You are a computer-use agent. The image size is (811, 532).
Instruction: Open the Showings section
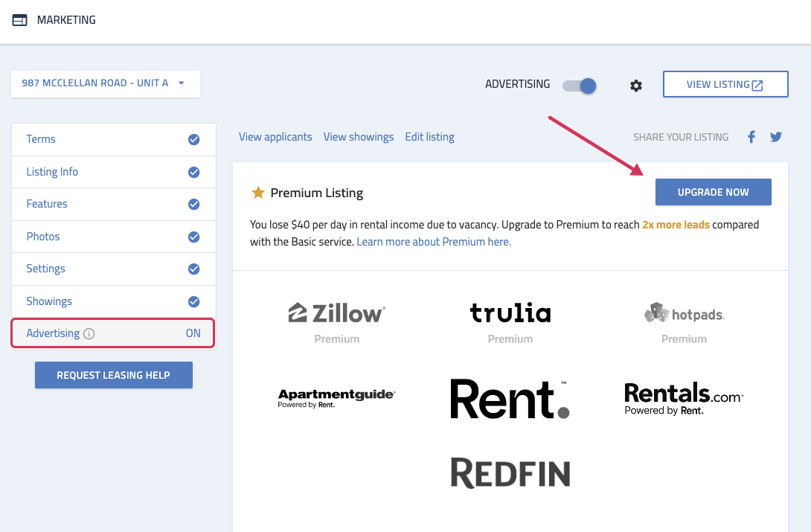point(114,301)
